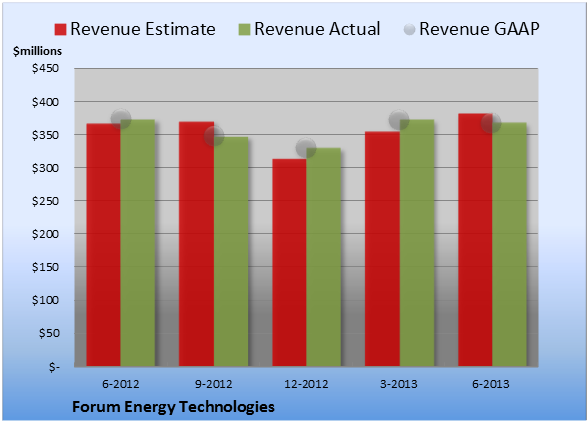Select the green actual bar for 6-2013

[510, 244]
